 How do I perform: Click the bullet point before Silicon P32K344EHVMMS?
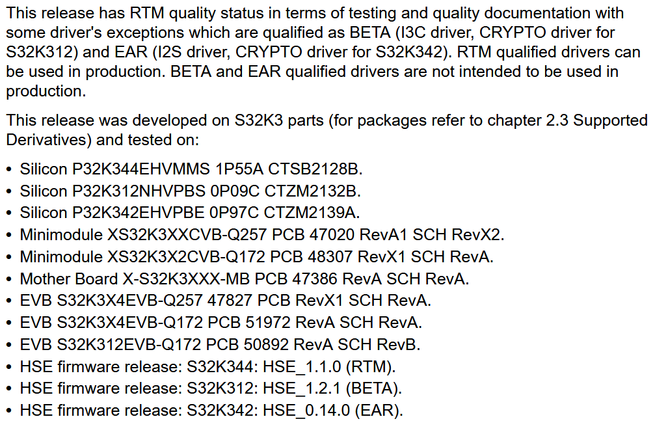click(x=9, y=168)
